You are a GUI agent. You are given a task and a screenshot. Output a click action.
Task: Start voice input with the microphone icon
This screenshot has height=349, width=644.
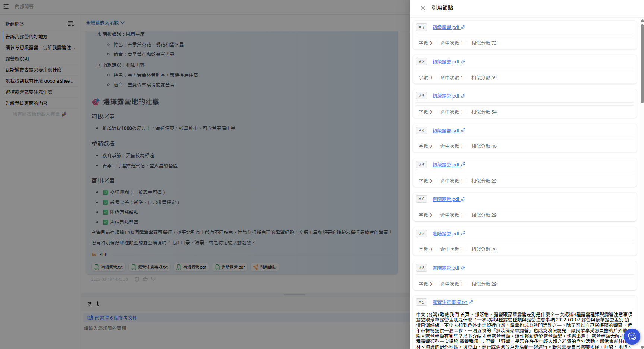pyautogui.click(x=90, y=304)
